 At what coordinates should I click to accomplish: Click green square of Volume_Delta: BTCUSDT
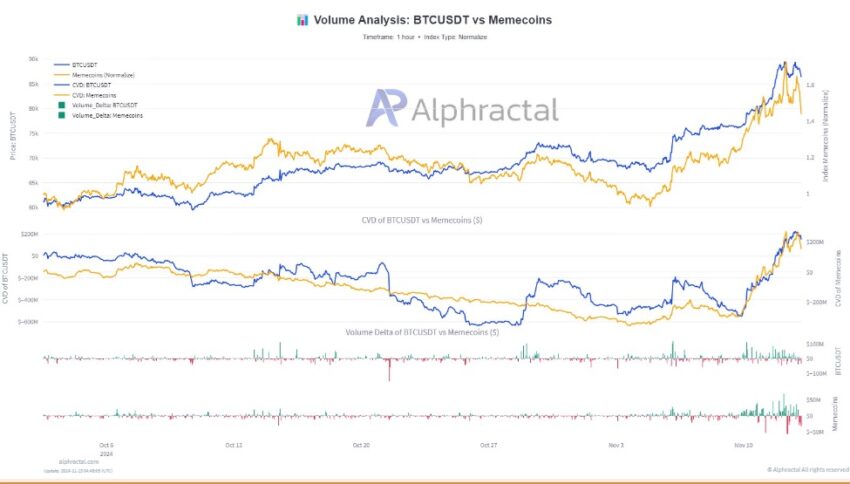pyautogui.click(x=62, y=105)
